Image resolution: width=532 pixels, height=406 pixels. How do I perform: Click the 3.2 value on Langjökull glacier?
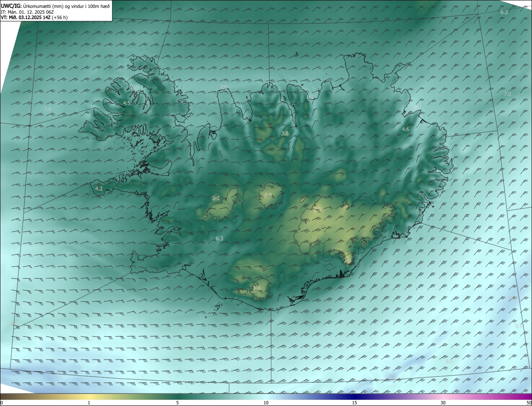[216, 198]
